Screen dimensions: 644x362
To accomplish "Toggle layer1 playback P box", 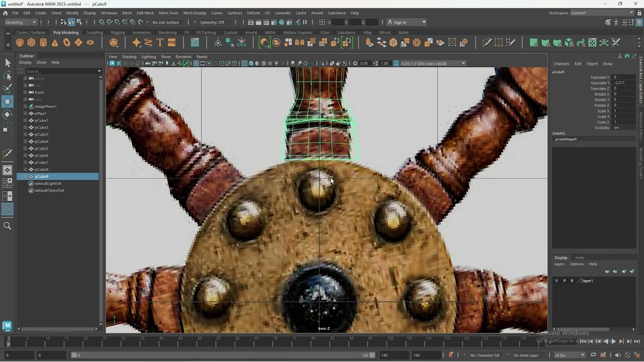I will [564, 281].
